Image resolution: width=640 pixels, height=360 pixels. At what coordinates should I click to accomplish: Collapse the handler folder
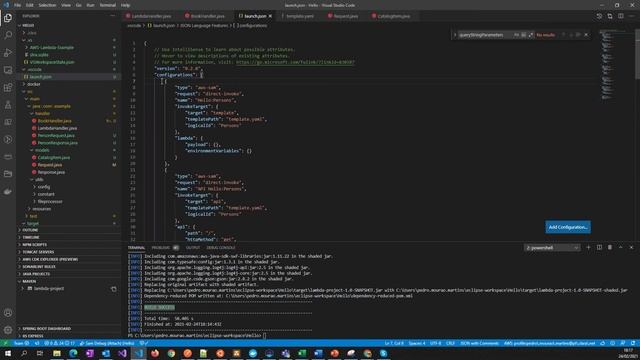69,113
